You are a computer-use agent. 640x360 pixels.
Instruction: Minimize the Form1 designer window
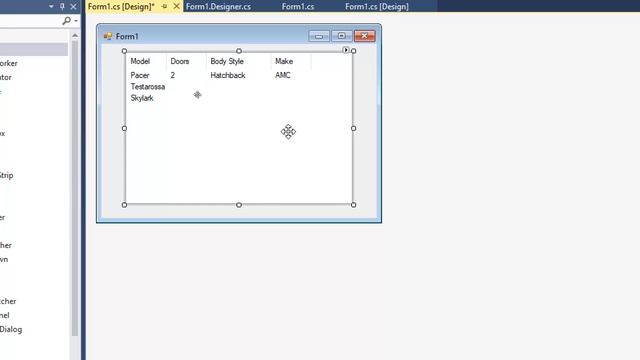319,36
